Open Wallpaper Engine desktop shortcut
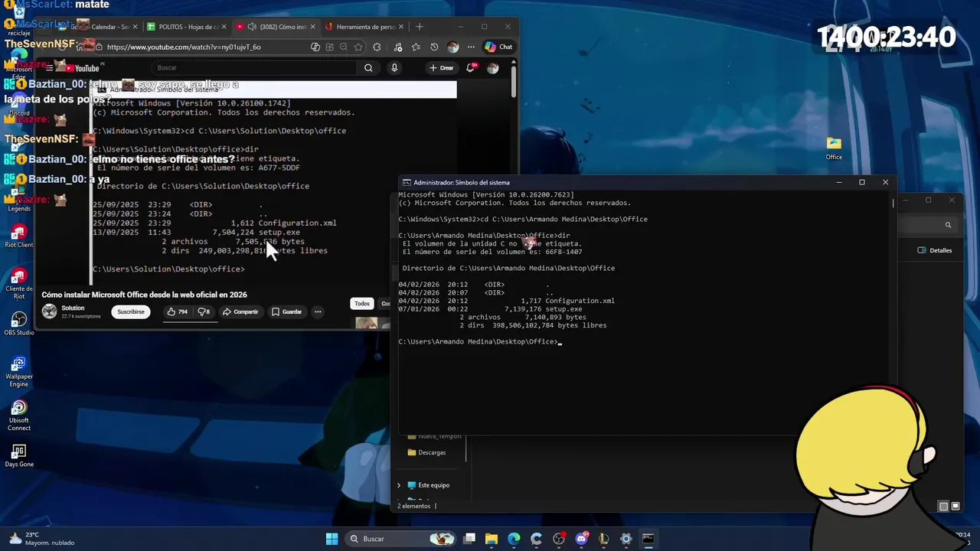 click(x=19, y=370)
